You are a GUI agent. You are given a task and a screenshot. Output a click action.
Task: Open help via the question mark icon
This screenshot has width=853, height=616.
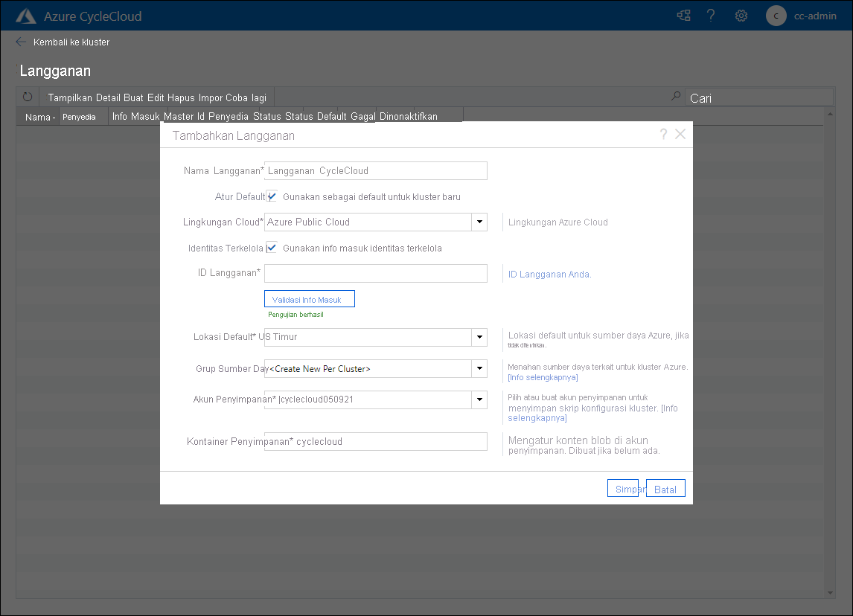pos(711,15)
